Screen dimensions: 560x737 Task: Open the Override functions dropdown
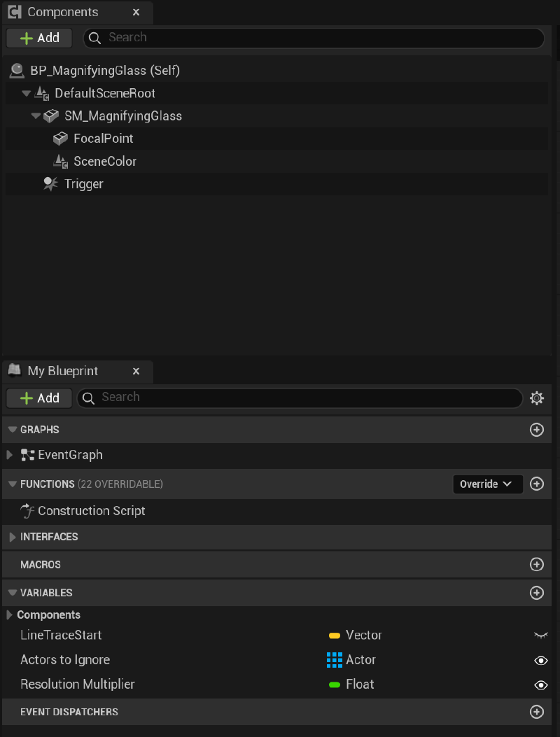(x=487, y=484)
